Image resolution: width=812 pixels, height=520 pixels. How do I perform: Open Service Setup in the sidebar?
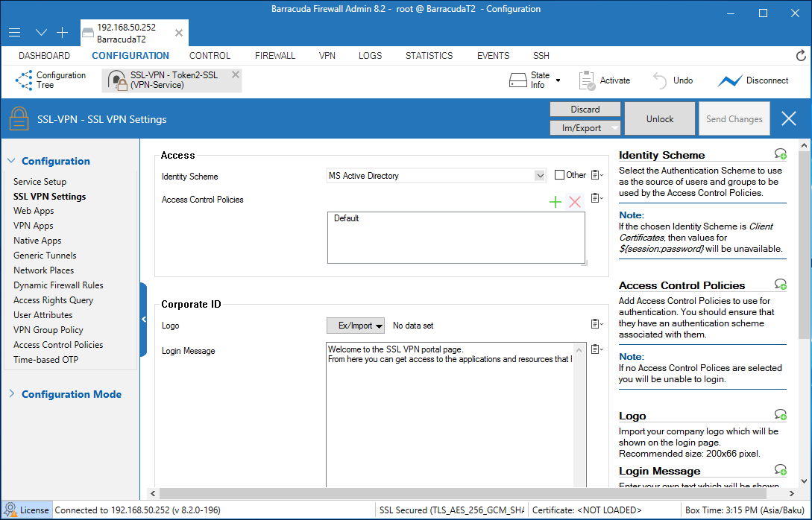(x=40, y=182)
